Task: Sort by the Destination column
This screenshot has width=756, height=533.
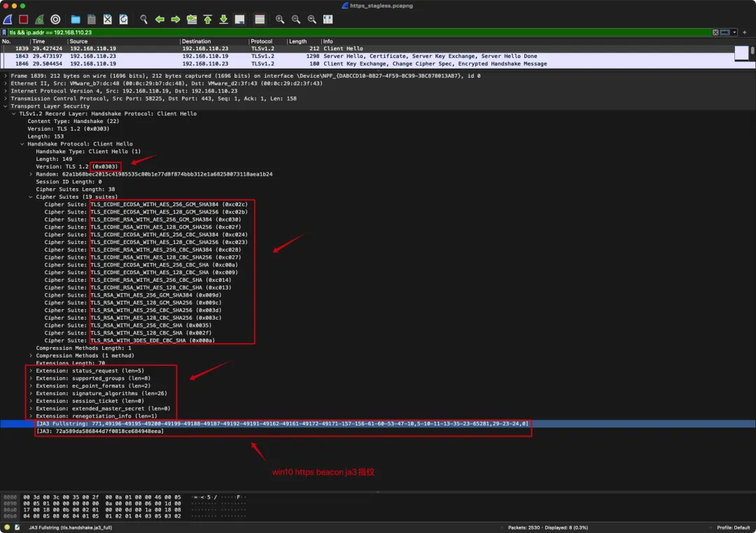Action: (214, 41)
